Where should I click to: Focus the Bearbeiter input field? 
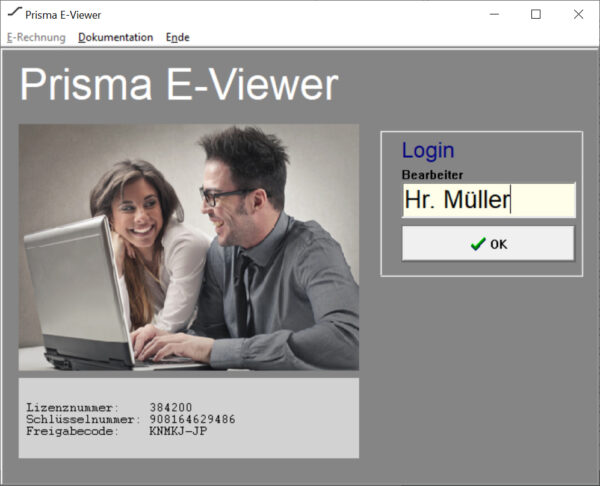489,200
